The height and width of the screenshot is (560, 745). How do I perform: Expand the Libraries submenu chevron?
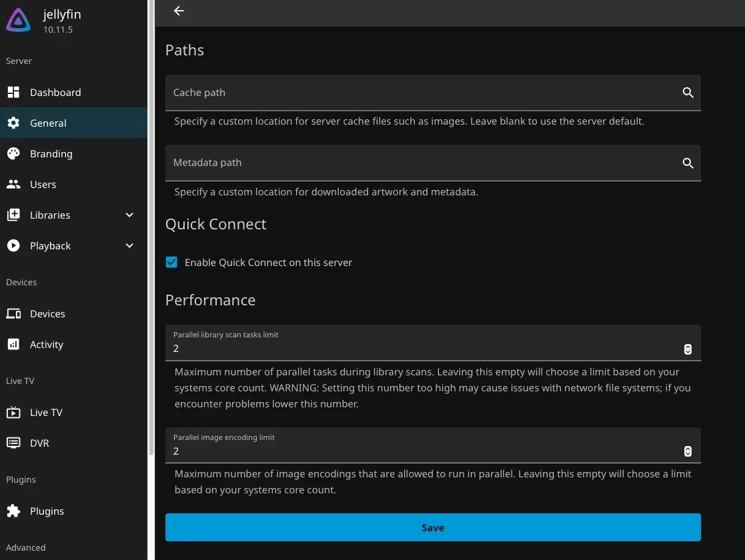pyautogui.click(x=129, y=215)
